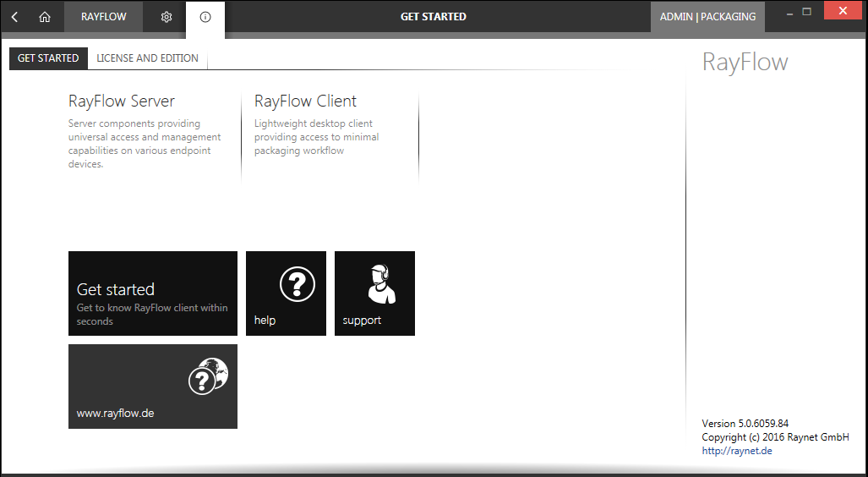Go back with the left arrow icon

point(15,17)
